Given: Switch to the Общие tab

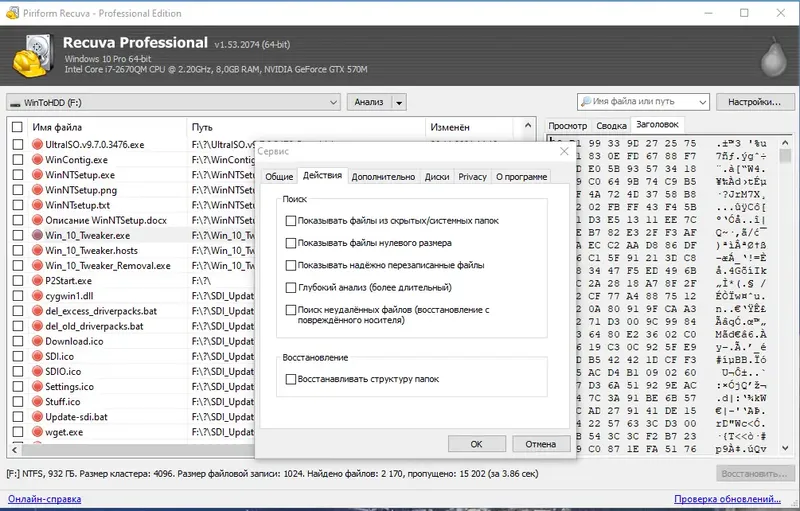Looking at the screenshot, I should coord(279,176).
